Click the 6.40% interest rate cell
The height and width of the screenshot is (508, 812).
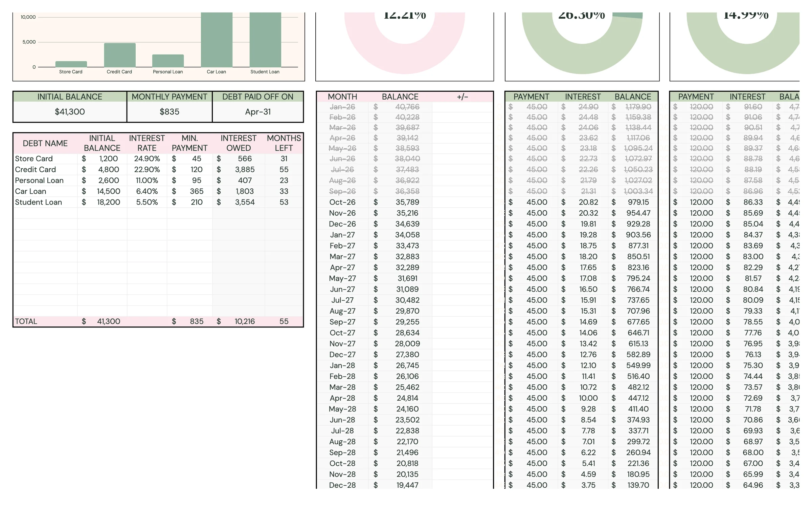point(147,191)
